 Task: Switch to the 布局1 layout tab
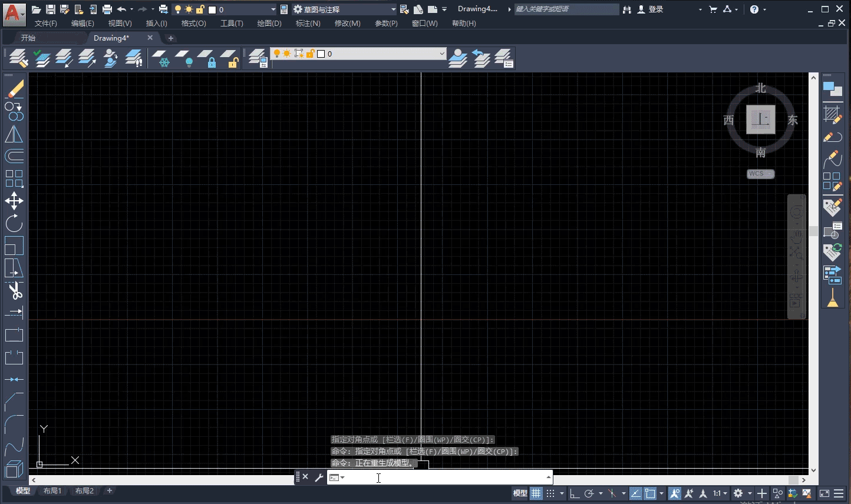click(52, 491)
